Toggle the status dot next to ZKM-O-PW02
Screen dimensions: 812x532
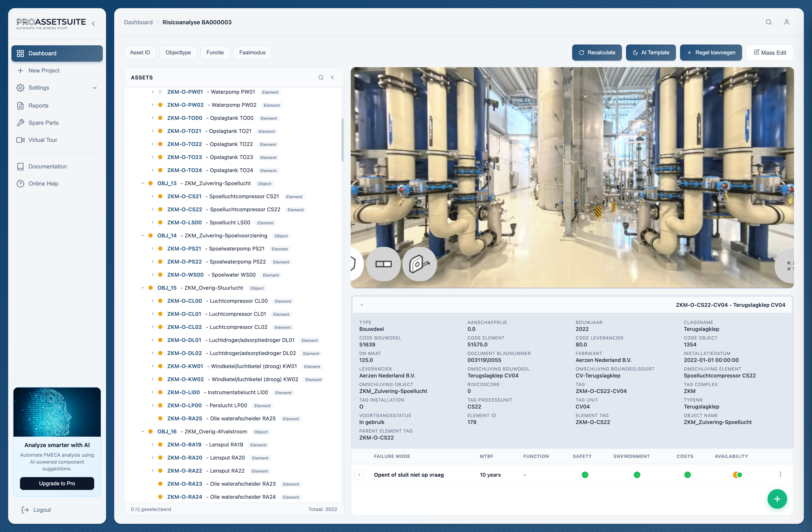(160, 105)
